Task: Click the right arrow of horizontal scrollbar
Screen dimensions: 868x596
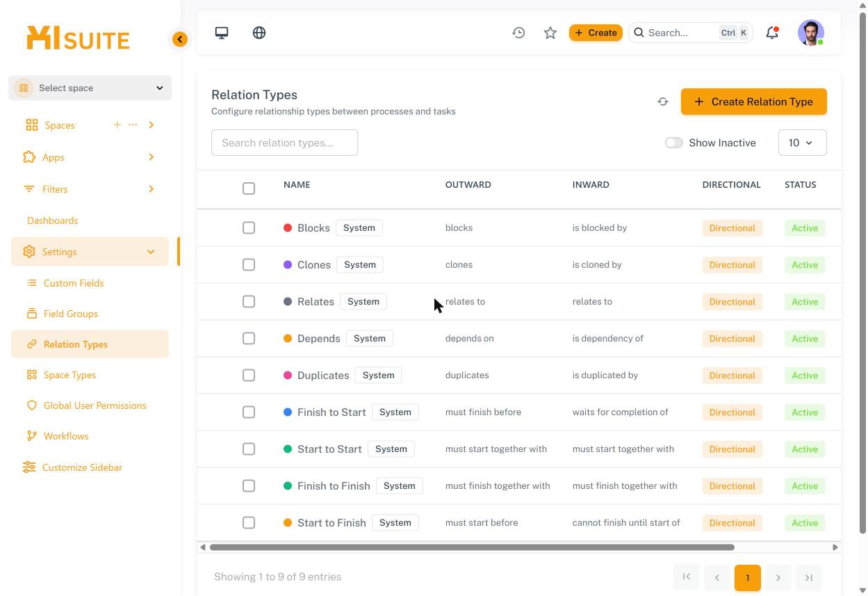Action: (835, 547)
